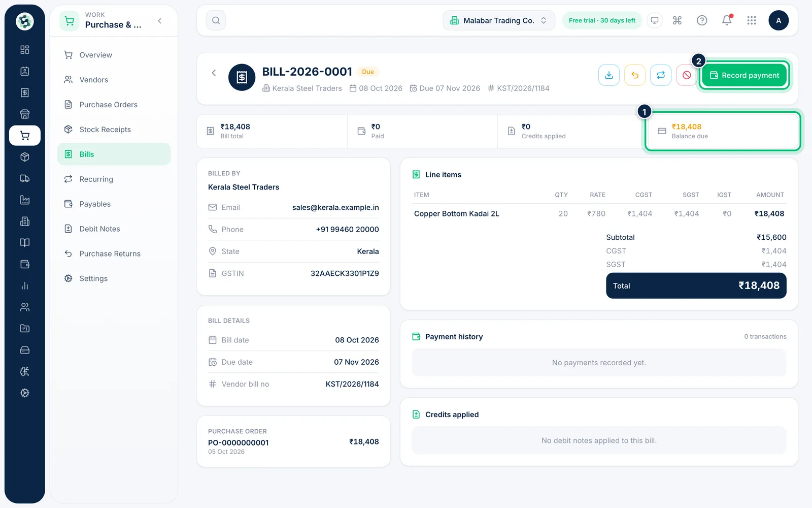Image resolution: width=812 pixels, height=508 pixels.
Task: Click the Balance due ₹18,408 card
Action: click(723, 131)
